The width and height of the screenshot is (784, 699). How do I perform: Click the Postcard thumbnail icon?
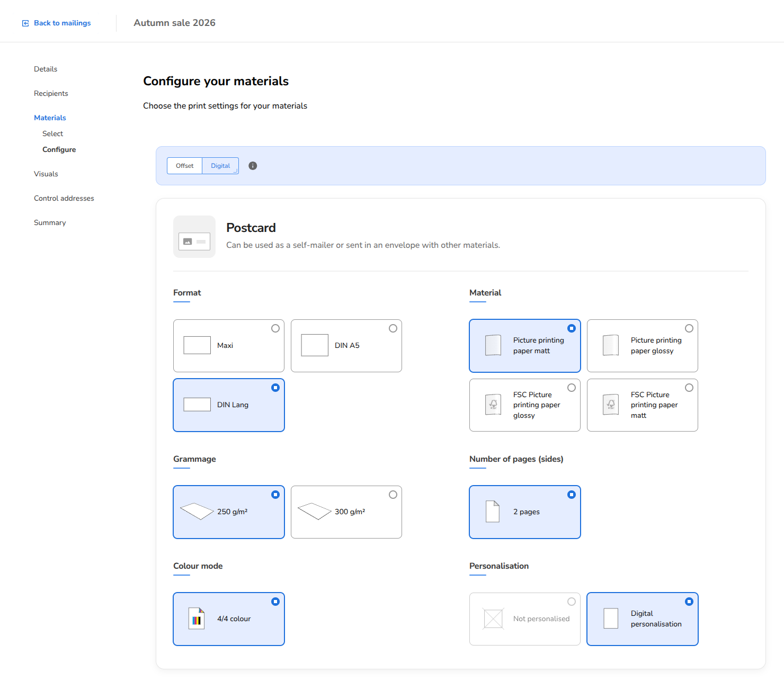pyautogui.click(x=194, y=237)
